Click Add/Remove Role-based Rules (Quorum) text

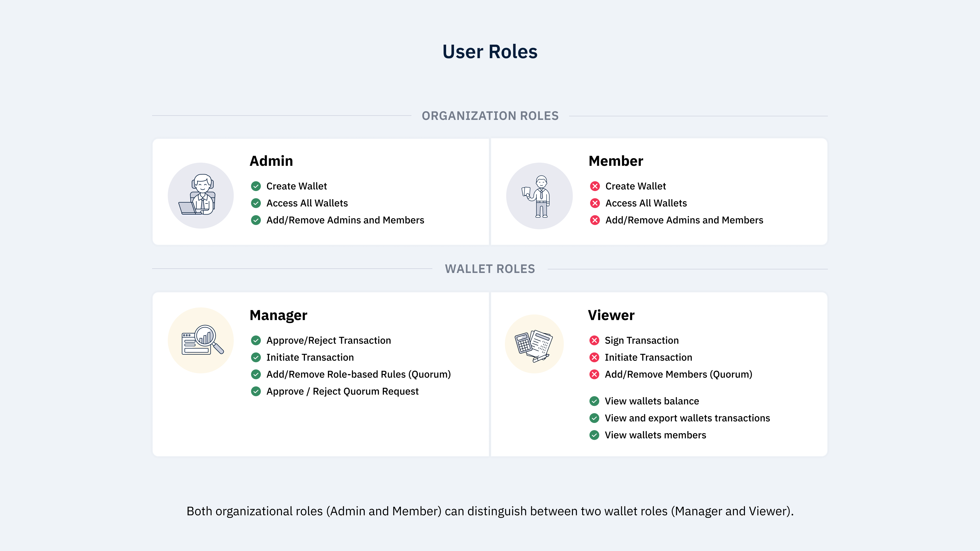point(358,374)
